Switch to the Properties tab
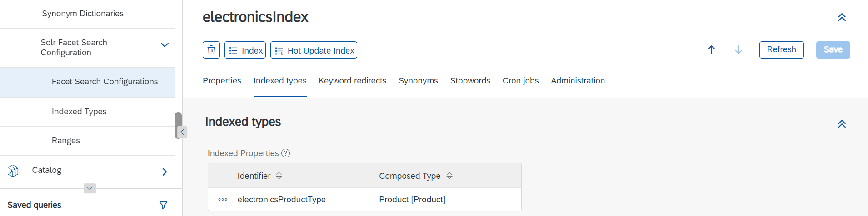Screen dimensions: 868x216 tap(222, 81)
